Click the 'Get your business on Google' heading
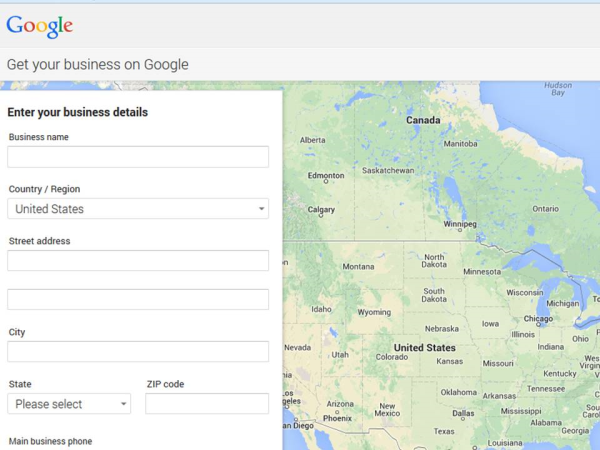 tap(98, 64)
